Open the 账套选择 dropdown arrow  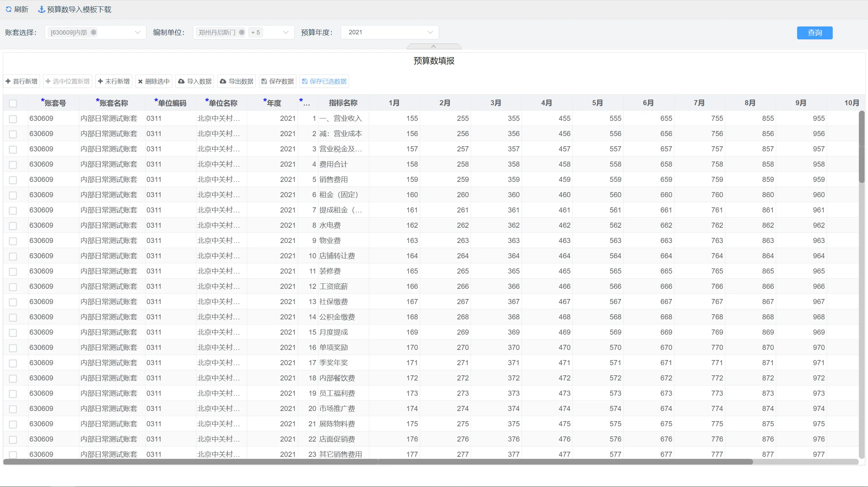(138, 32)
